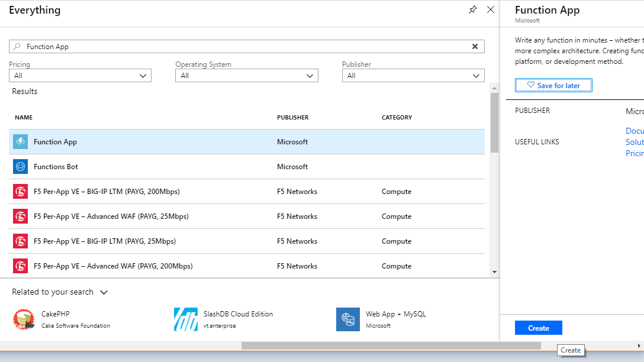644x362 pixels.
Task: Collapse the Related to your search section
Action: [104, 292]
